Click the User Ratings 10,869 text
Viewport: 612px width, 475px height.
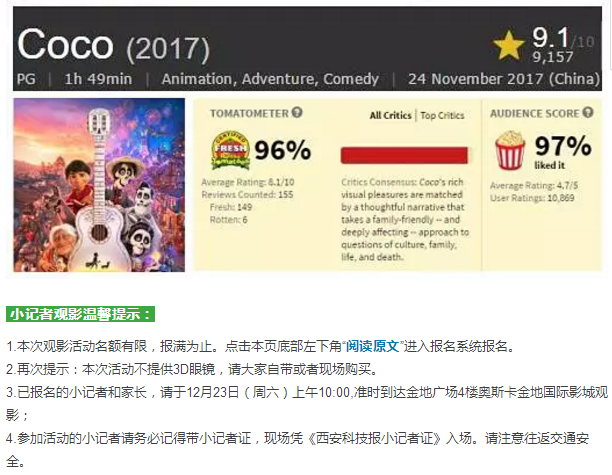click(x=532, y=198)
